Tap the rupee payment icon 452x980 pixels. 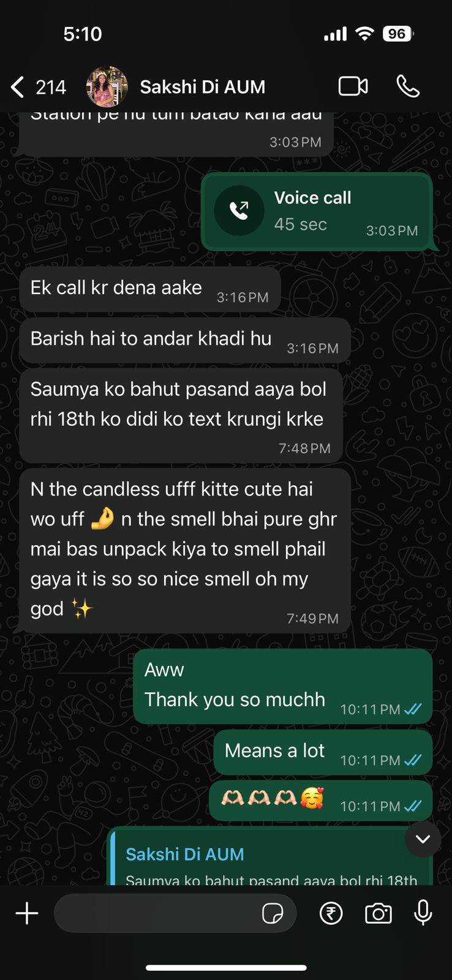pos(331,913)
